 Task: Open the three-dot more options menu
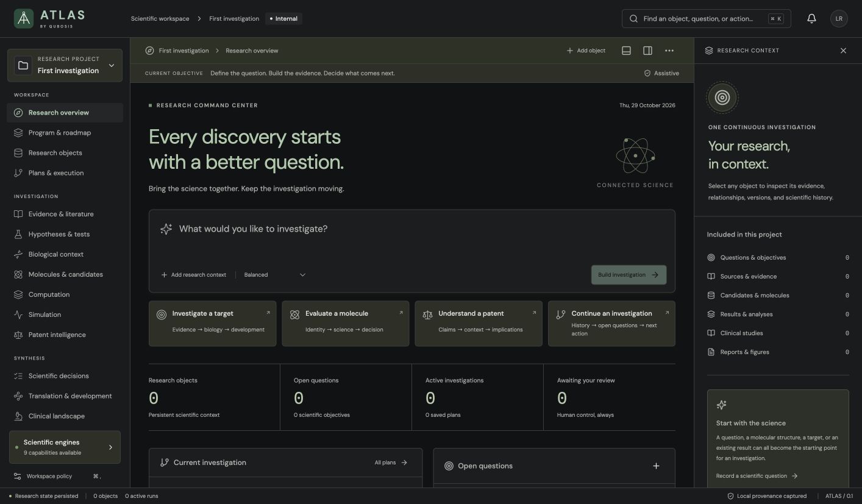(669, 51)
